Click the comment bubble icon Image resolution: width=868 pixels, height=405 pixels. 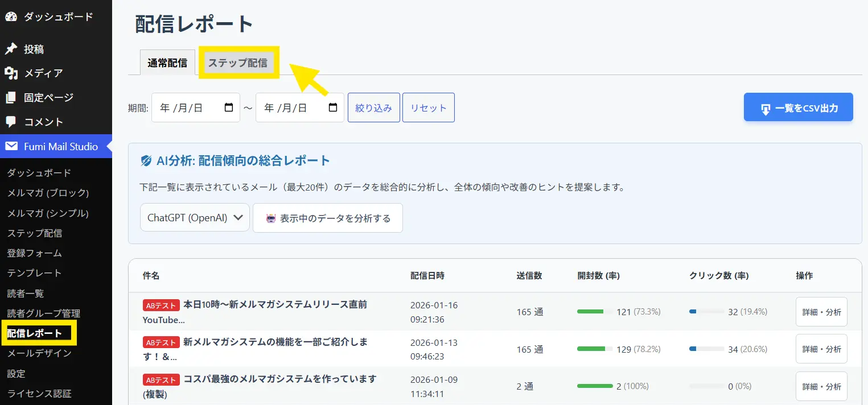[x=11, y=122]
